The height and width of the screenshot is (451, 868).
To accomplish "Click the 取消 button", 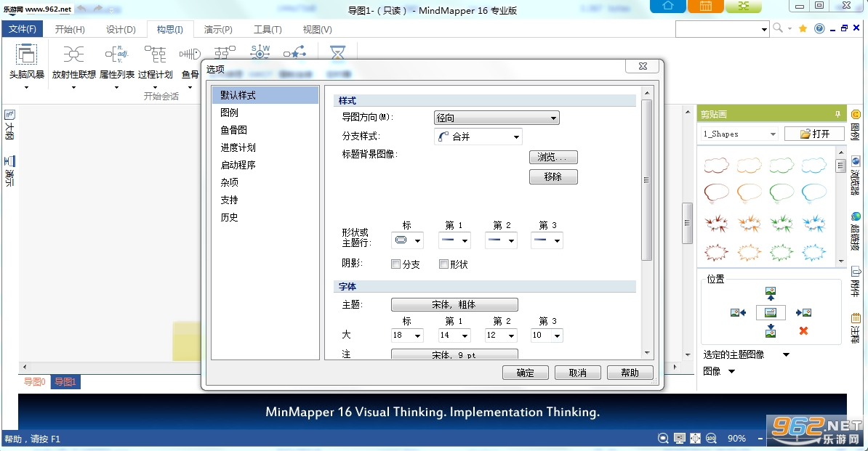I will (577, 373).
